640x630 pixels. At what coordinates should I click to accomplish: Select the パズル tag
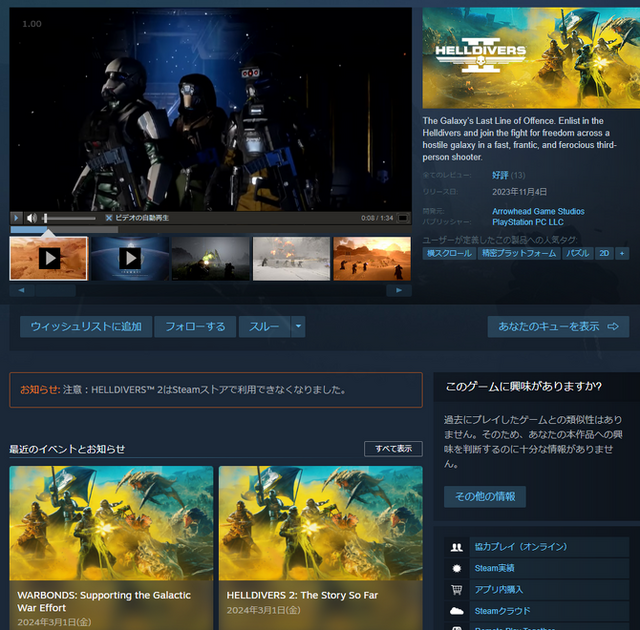578,253
